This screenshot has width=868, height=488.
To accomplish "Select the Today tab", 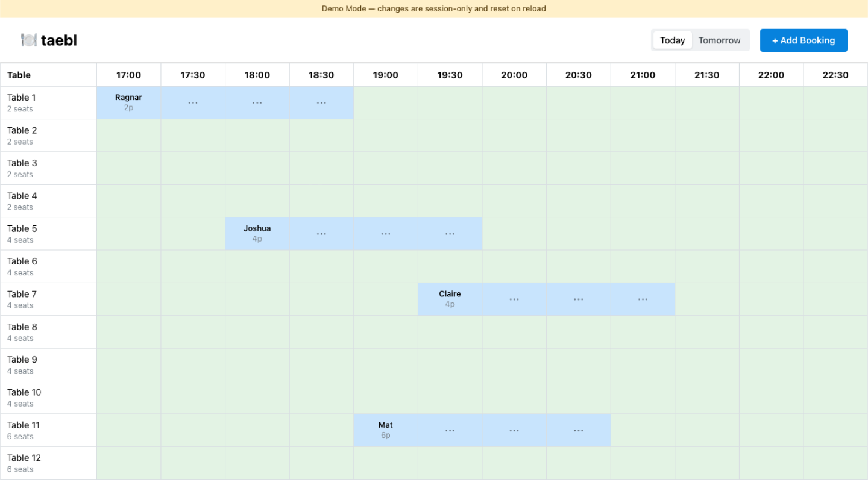I will point(671,40).
